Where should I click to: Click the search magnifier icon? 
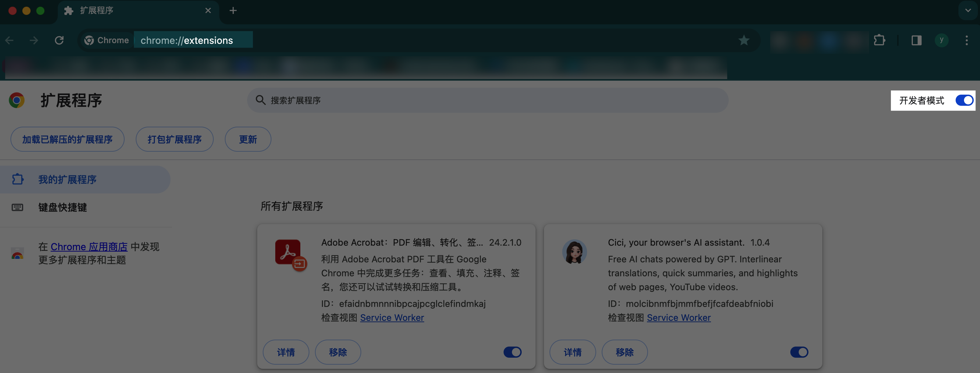(261, 100)
